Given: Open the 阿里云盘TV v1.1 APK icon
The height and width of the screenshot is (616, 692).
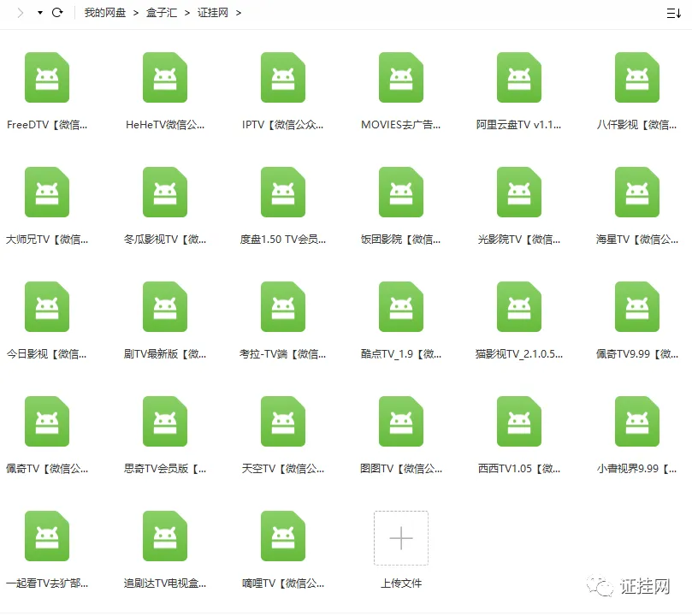Looking at the screenshot, I should pyautogui.click(x=519, y=77).
